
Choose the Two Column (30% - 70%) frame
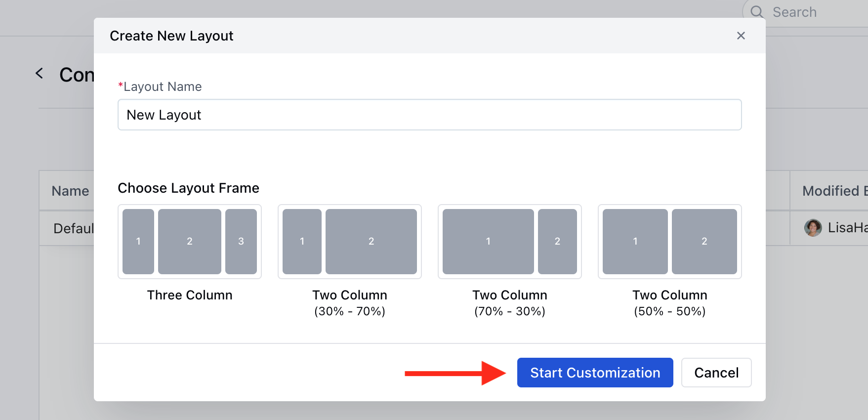point(350,242)
